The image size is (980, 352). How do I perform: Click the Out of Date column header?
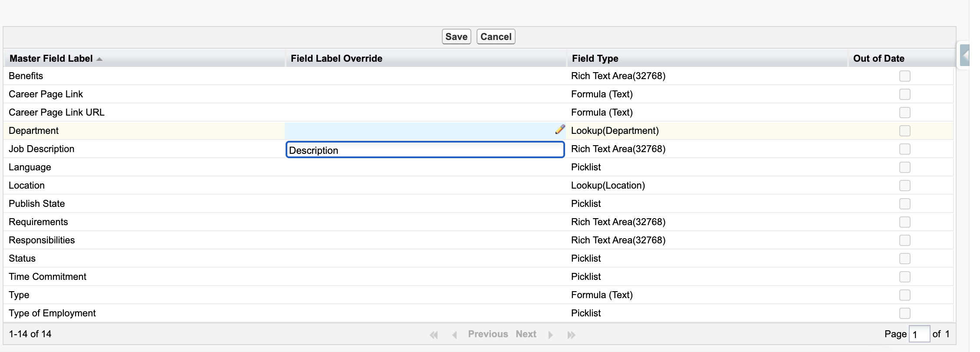tap(878, 59)
